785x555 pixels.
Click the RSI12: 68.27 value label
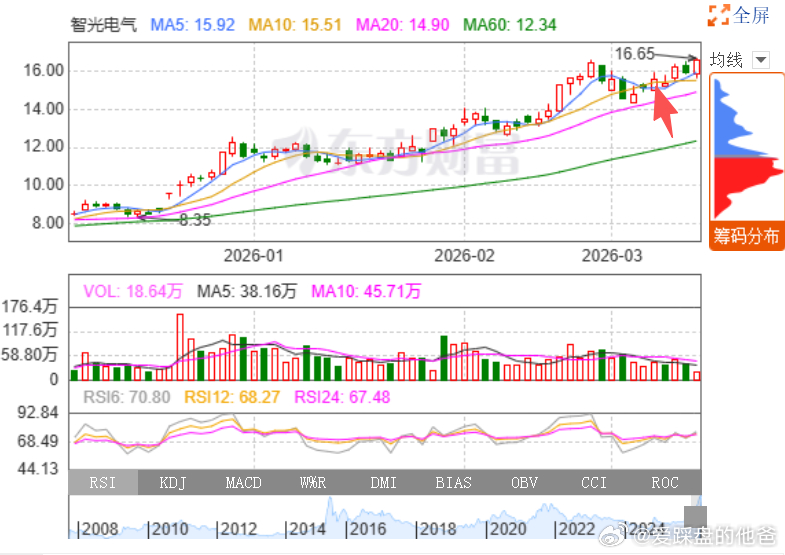[232, 397]
